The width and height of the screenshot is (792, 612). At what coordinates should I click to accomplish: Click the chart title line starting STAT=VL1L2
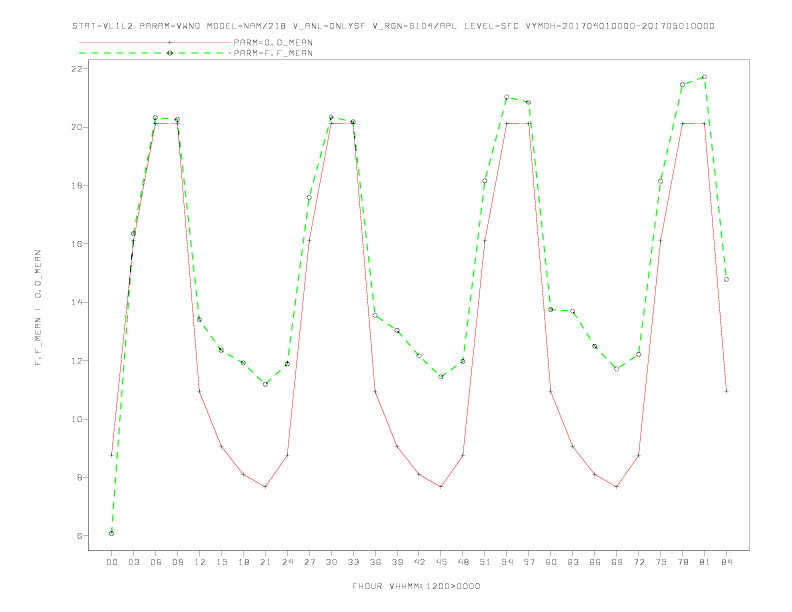point(393,26)
